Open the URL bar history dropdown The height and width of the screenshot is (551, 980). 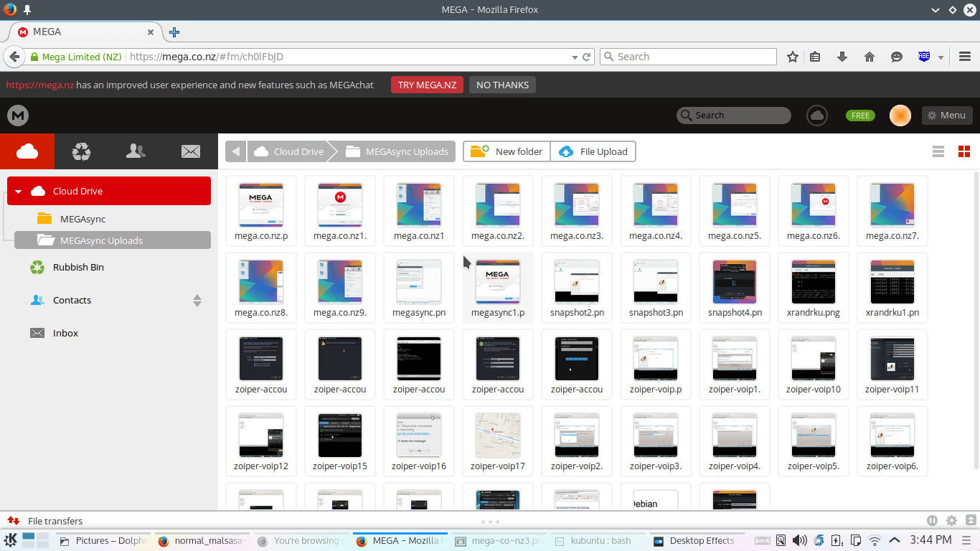click(575, 57)
